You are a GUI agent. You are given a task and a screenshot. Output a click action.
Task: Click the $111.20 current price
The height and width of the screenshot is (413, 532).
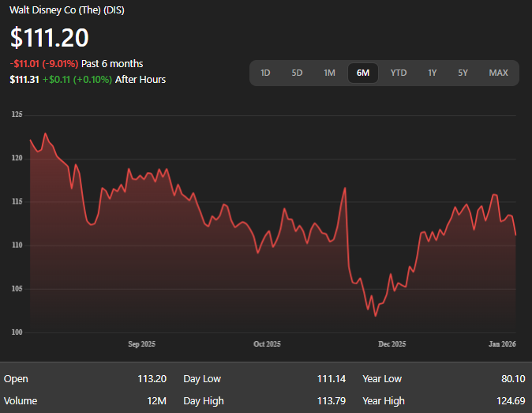50,37
